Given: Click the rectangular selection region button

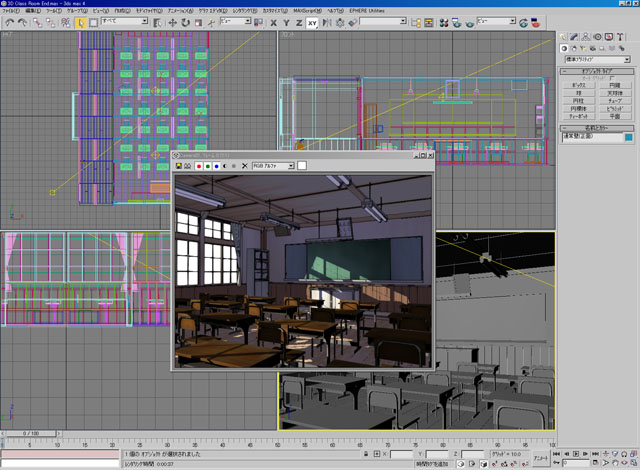Looking at the screenshot, I should point(93,23).
